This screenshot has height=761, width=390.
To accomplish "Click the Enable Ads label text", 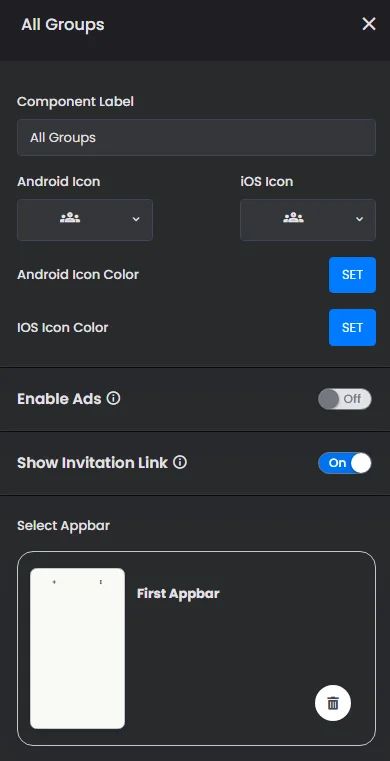I will pos(59,399).
